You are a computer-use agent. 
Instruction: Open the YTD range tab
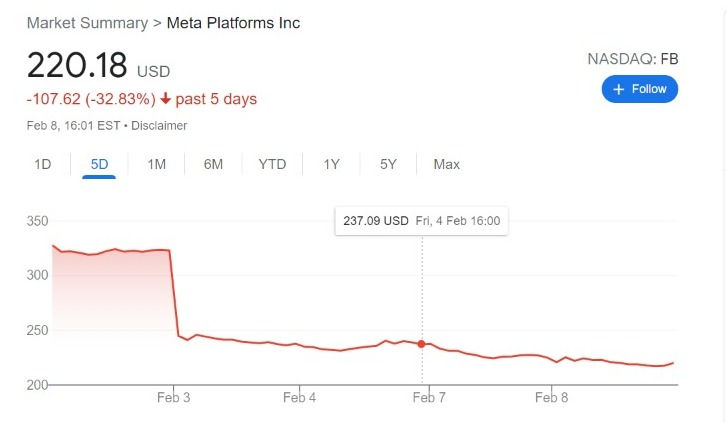pyautogui.click(x=272, y=164)
